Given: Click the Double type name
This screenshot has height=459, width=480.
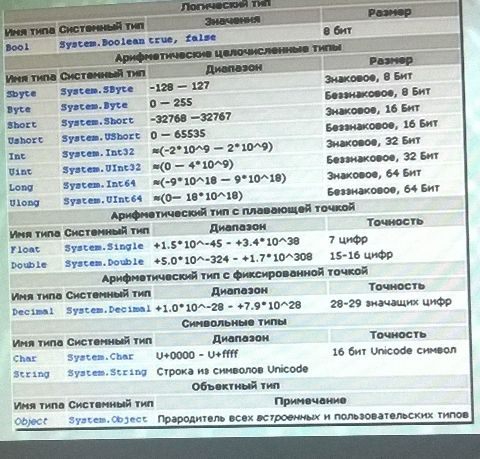Looking at the screenshot, I should [x=29, y=265].
